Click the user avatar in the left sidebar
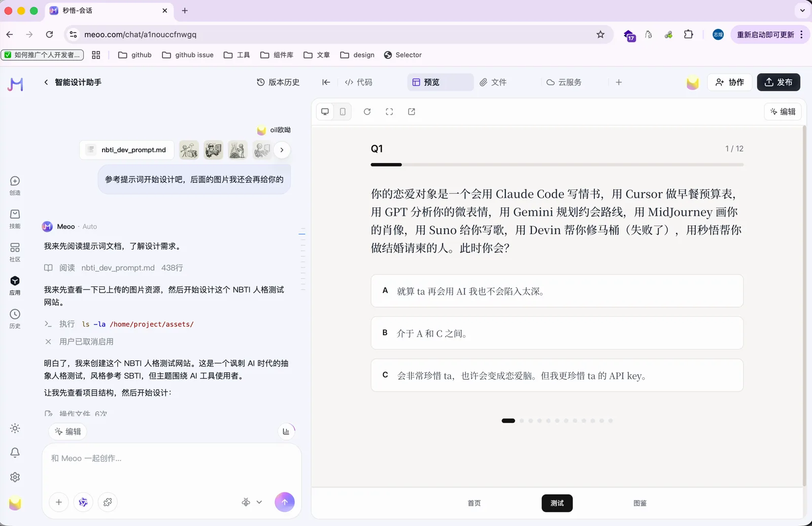812x526 pixels. pyautogui.click(x=15, y=503)
